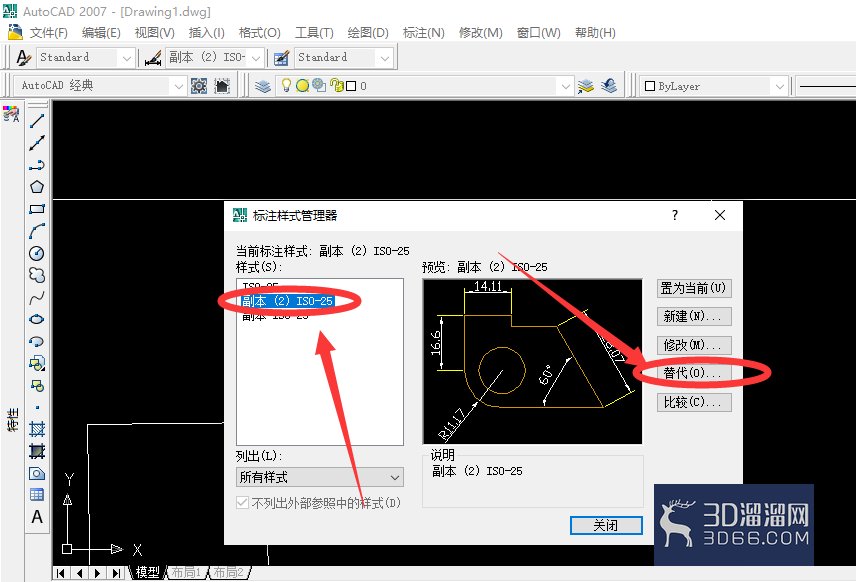856x582 pixels.
Task: Open Table style icon in toolbar
Action: pos(281,57)
